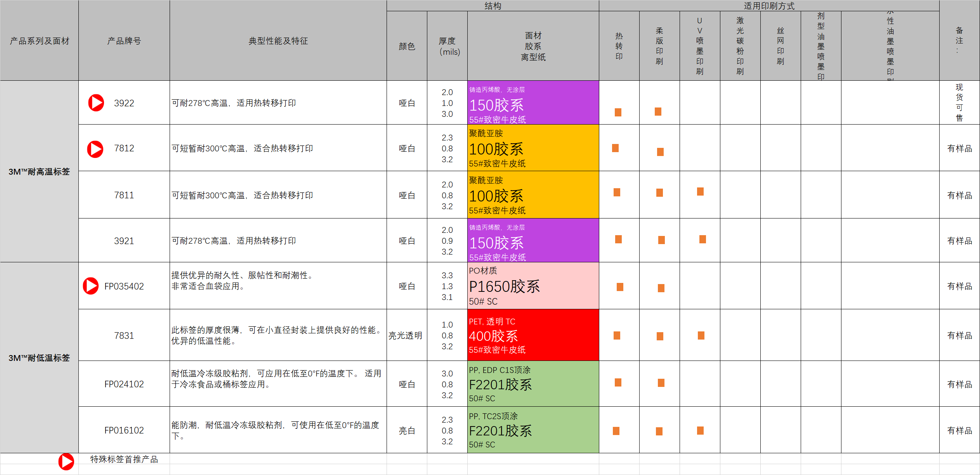Select the 丝网印刷 column header

781,46
